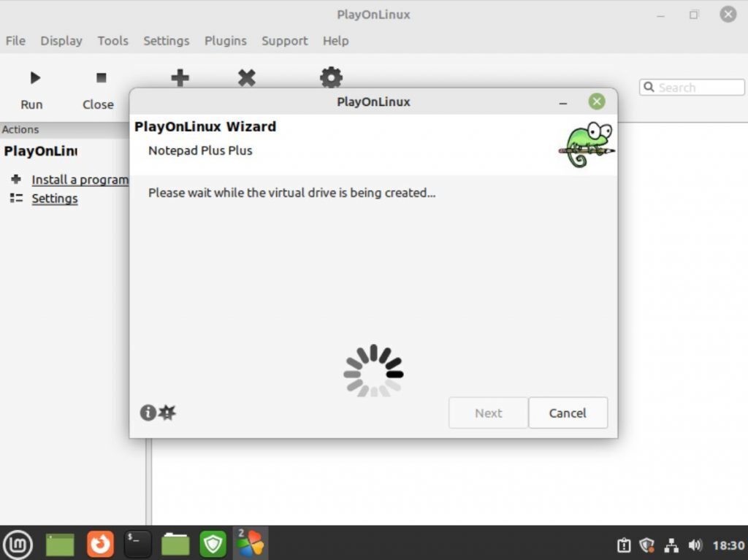The width and height of the screenshot is (748, 560).
Task: Click inside the Search field
Action: 692,87
